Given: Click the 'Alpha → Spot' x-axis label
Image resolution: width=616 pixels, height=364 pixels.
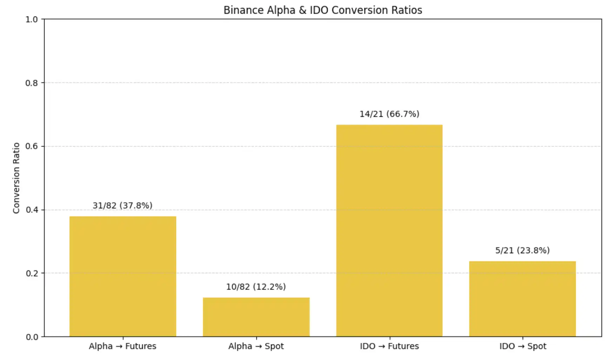Looking at the screenshot, I should pos(256,346).
